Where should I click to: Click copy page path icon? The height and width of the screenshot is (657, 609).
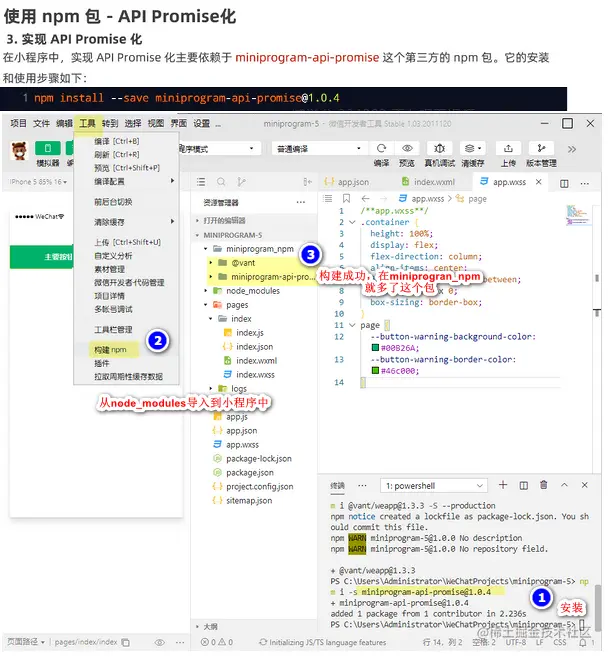[x=125, y=642]
